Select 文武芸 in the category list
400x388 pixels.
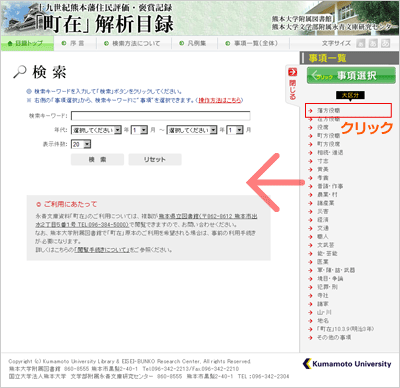[325, 245]
